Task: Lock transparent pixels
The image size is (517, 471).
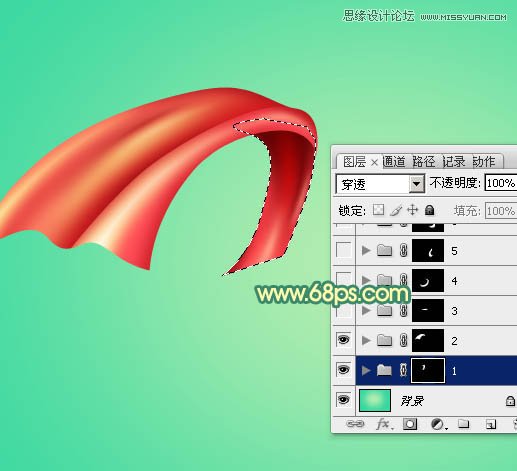Action: 378,210
